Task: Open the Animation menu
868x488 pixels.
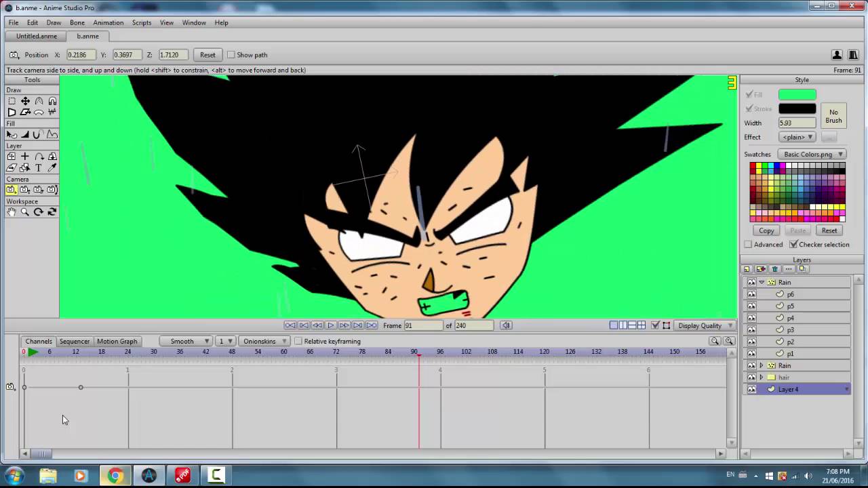Action: click(x=108, y=22)
